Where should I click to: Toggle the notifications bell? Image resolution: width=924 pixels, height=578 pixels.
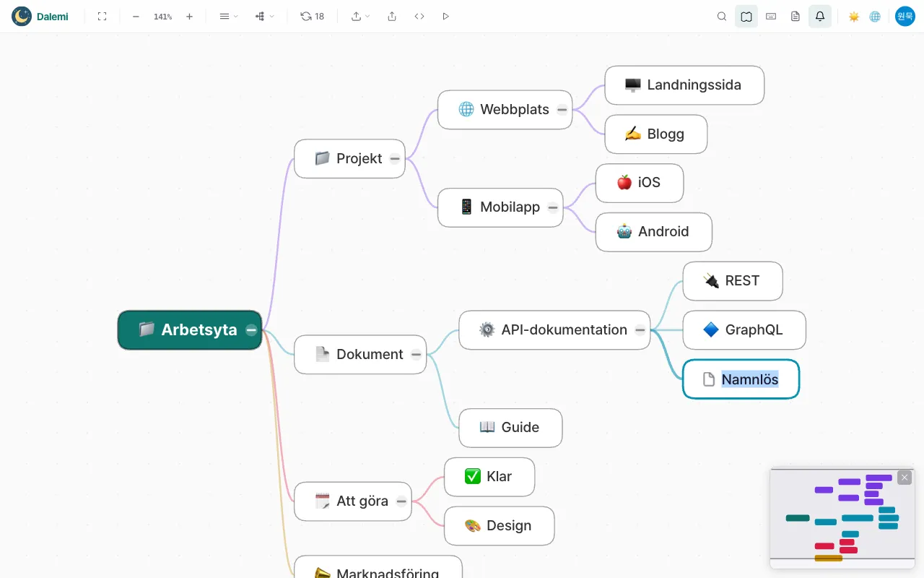coord(820,16)
